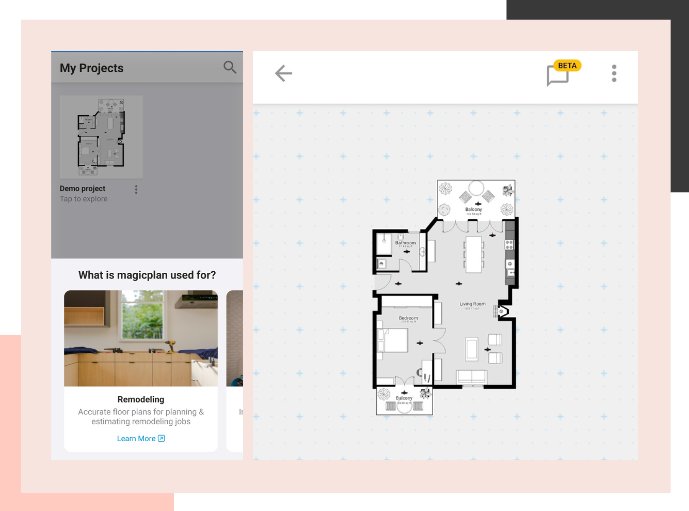The height and width of the screenshot is (511, 689).
Task: Select the Remodeling card image
Action: (141, 338)
